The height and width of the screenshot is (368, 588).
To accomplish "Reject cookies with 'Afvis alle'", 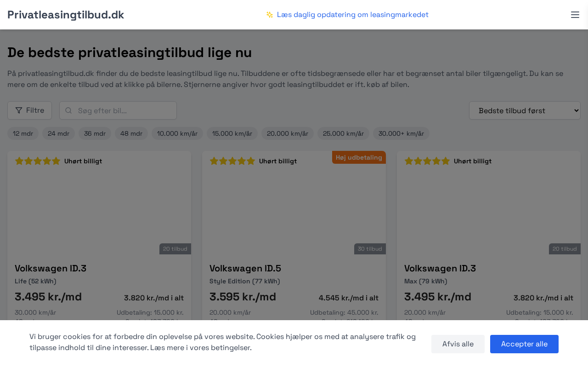I will tap(458, 344).
